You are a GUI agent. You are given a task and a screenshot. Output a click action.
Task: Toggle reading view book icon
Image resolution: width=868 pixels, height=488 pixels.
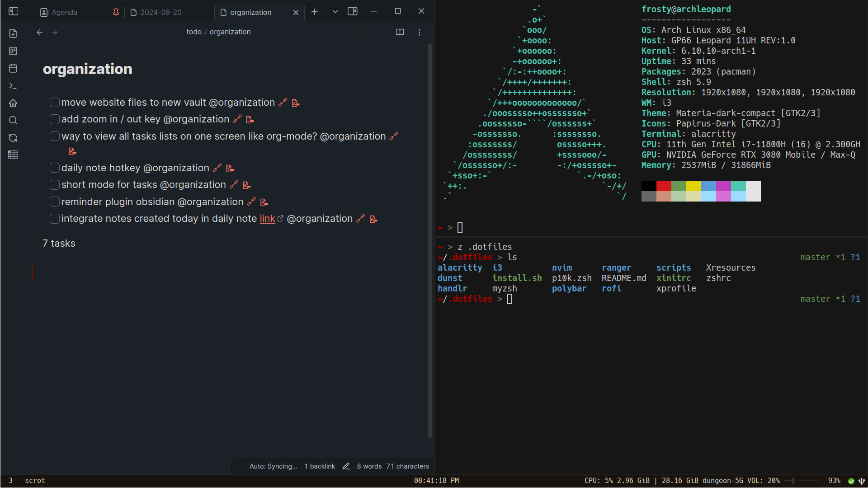(x=400, y=32)
